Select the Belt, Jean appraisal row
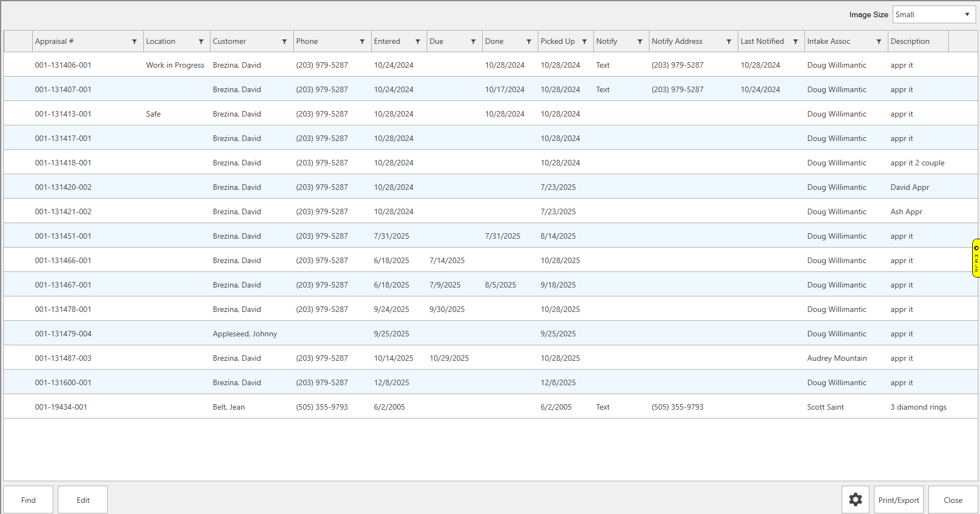 [x=228, y=407]
